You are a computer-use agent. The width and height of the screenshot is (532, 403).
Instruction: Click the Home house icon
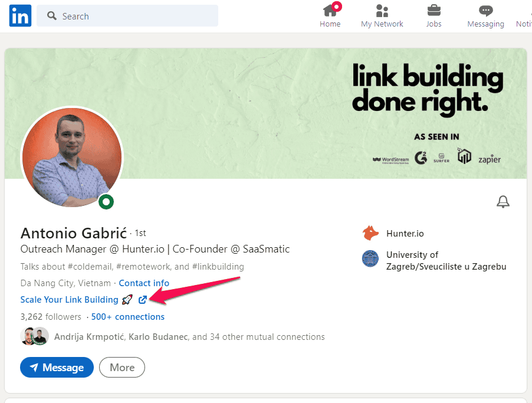tap(330, 11)
